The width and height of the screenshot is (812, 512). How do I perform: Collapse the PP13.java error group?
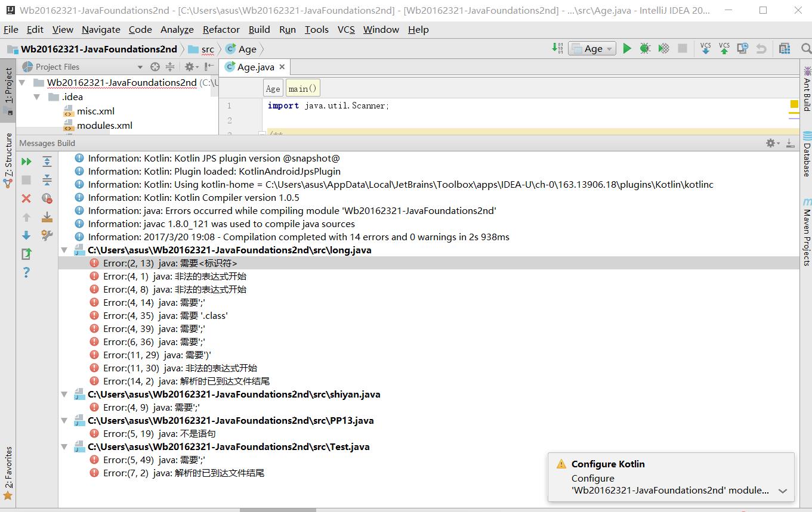point(66,421)
